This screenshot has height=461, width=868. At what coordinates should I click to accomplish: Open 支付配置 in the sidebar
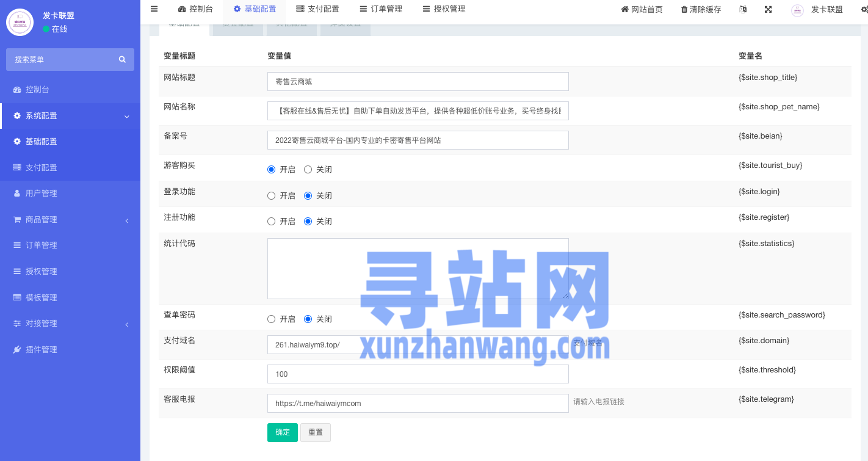click(70, 167)
